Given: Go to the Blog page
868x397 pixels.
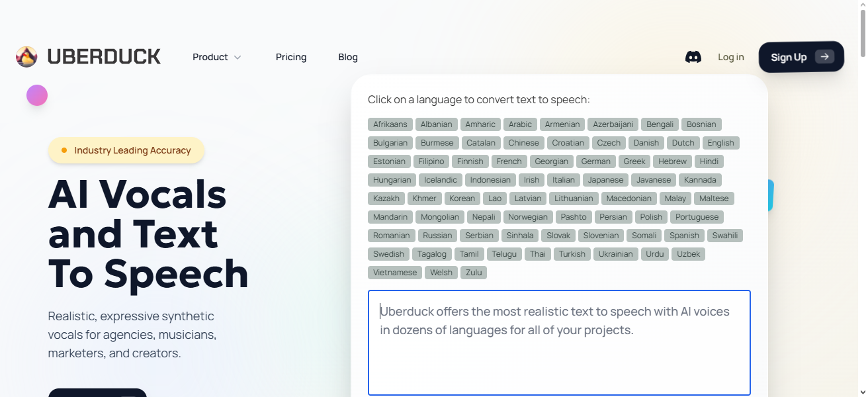Looking at the screenshot, I should [348, 57].
